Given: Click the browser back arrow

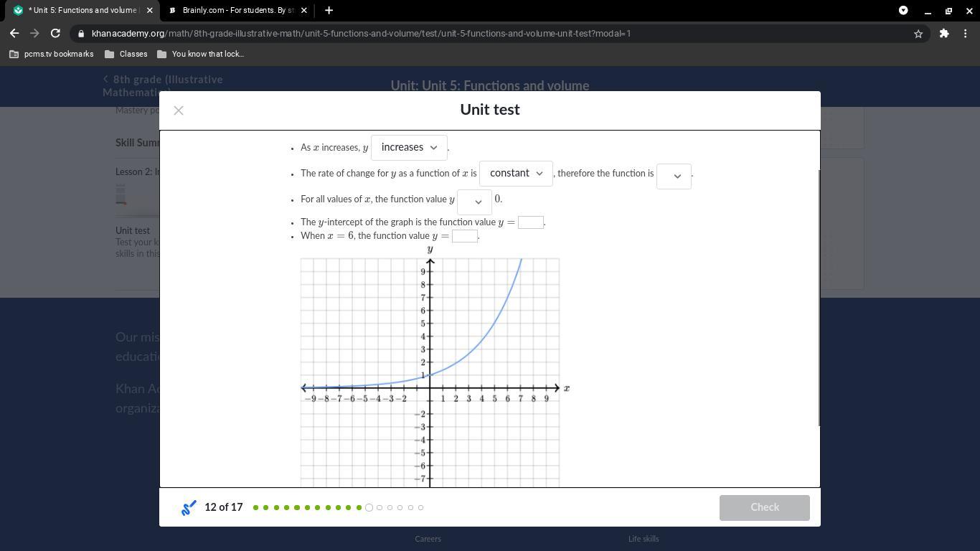Looking at the screenshot, I should (15, 33).
